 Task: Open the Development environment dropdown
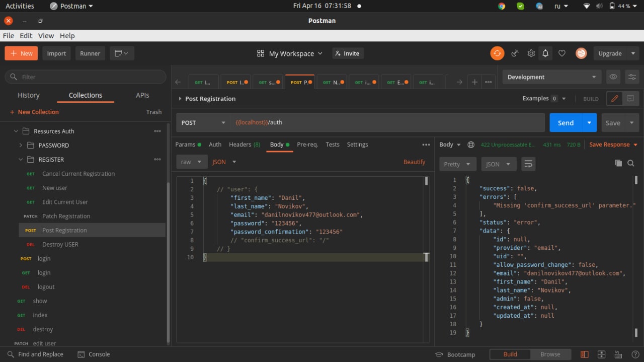coord(552,77)
